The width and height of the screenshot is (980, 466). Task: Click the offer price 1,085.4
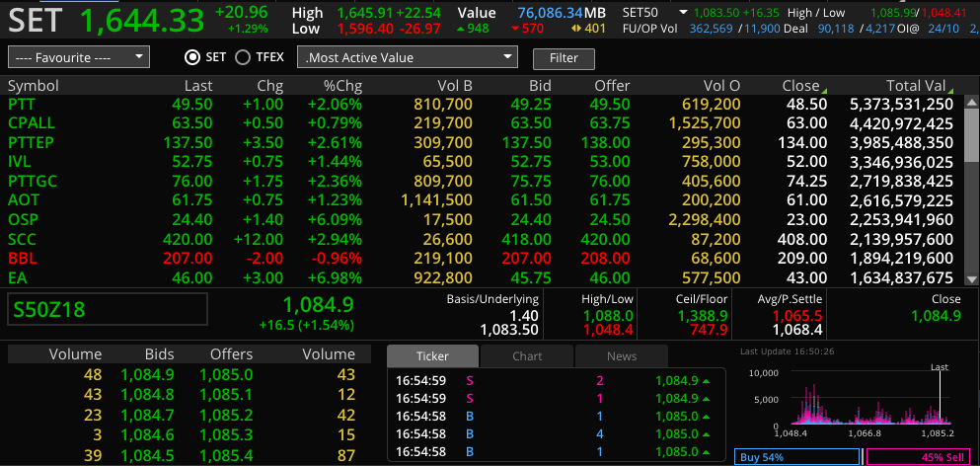pyautogui.click(x=226, y=455)
